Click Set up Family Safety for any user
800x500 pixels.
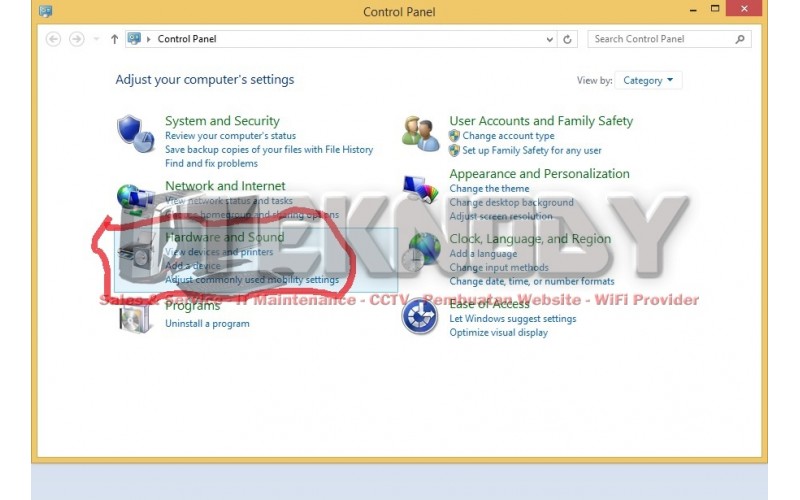coord(532,151)
